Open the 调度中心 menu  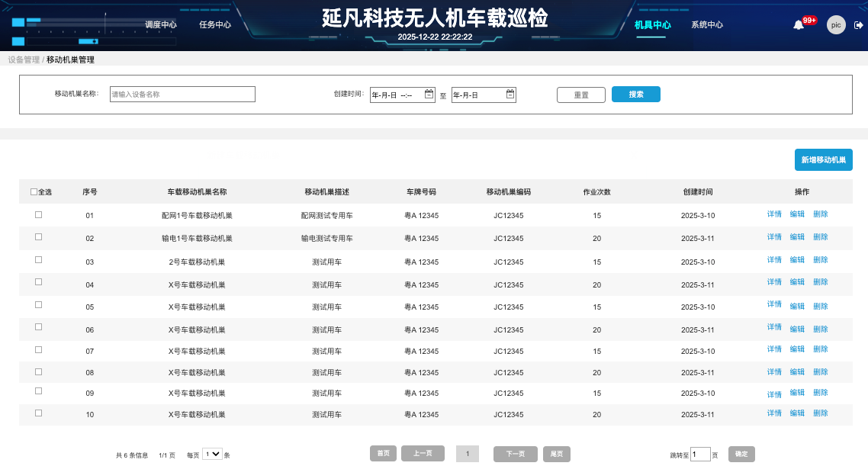[161, 24]
